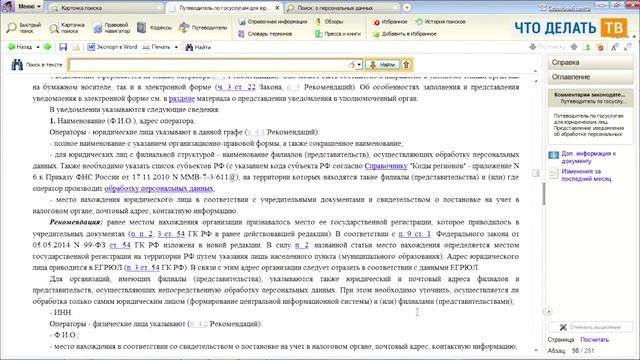
Task: Click the ИНН line in the document
Action: 61,313
